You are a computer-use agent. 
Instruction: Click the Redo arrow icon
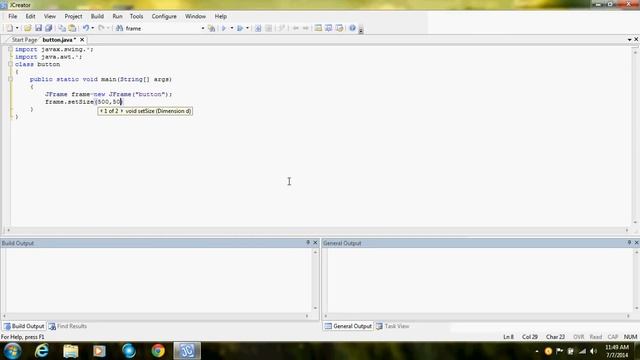(x=101, y=28)
